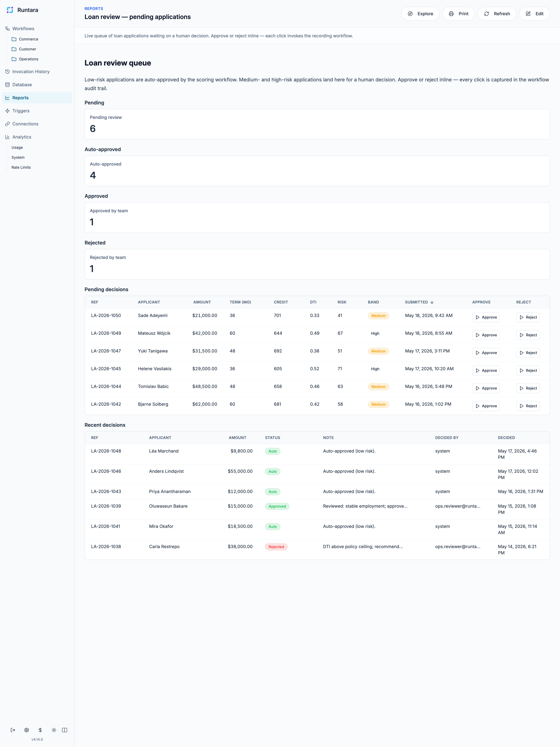Viewport: 560px width, 747px height.
Task: Reject application LA-2026-1050
Action: tap(528, 317)
